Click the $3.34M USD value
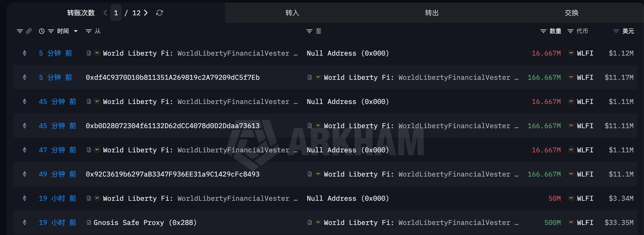 621,198
